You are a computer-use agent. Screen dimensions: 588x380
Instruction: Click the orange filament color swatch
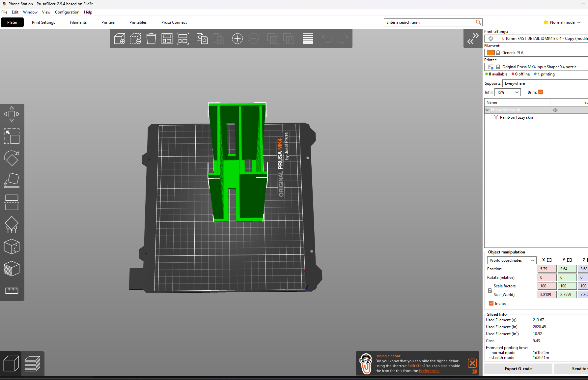tap(490, 53)
